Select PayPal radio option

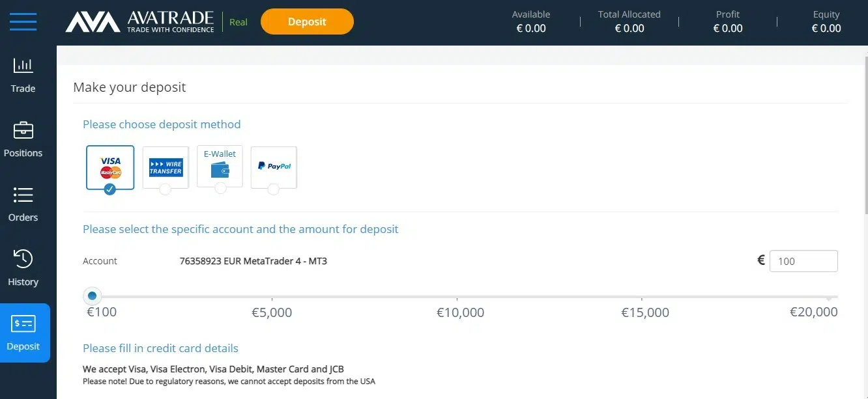[x=274, y=189]
